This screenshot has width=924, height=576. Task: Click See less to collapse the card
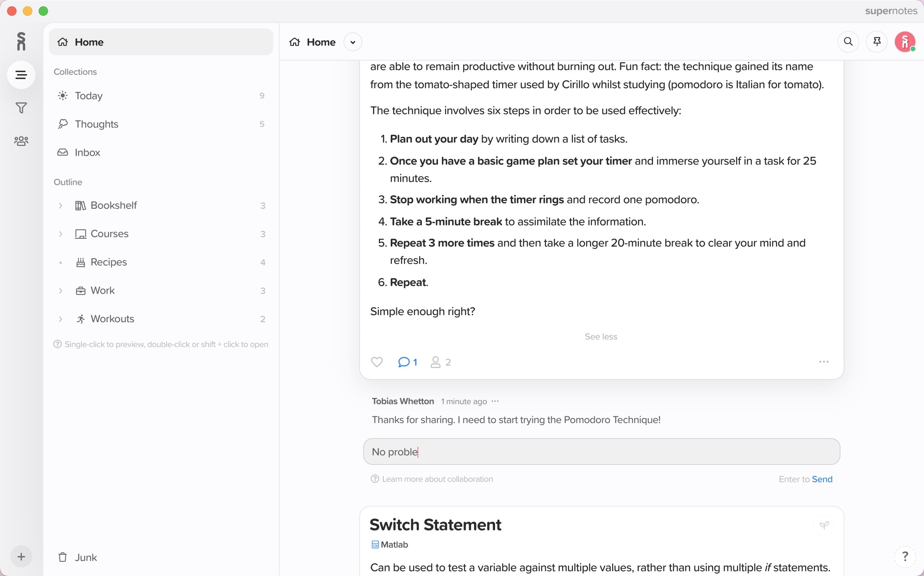[601, 336]
